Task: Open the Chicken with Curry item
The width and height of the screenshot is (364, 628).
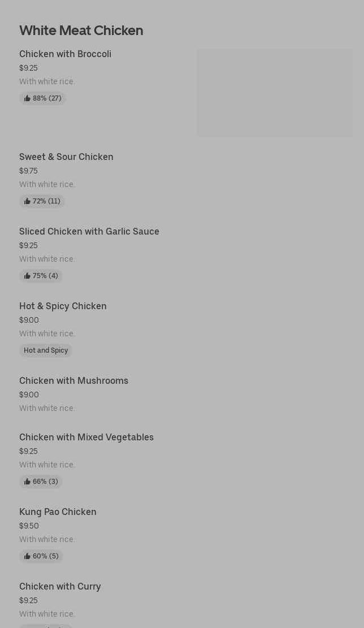Action: (x=60, y=587)
